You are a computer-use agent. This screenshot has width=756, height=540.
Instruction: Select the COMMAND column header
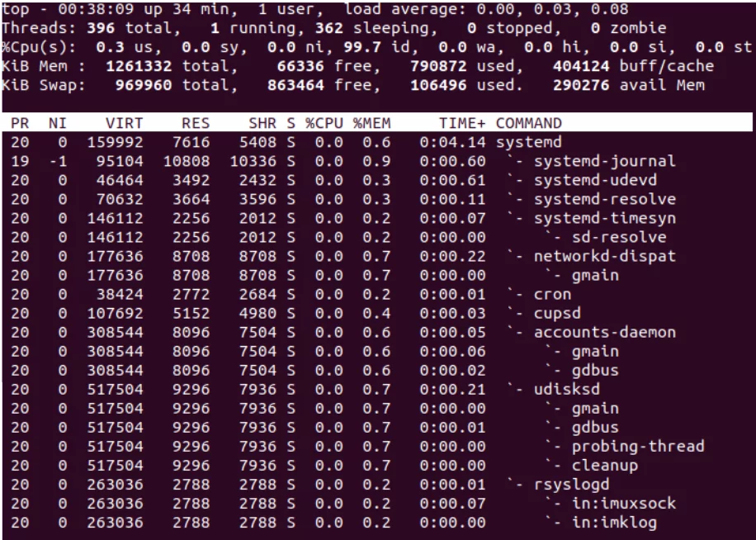click(x=529, y=123)
